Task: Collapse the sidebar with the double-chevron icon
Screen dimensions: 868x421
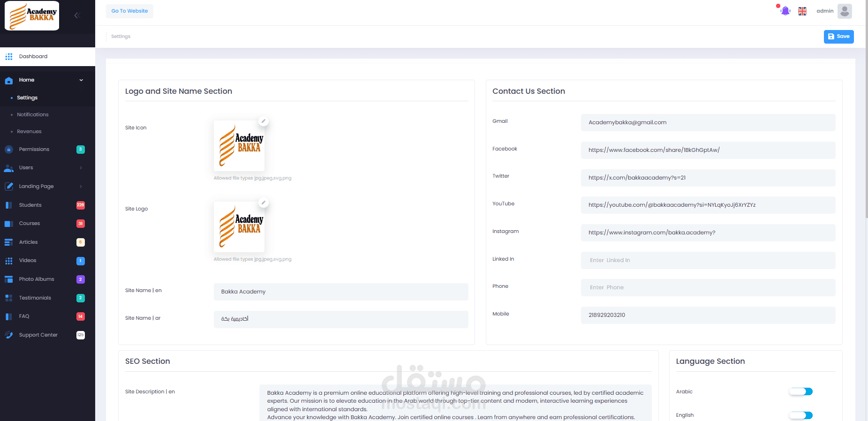Action: 77,15
